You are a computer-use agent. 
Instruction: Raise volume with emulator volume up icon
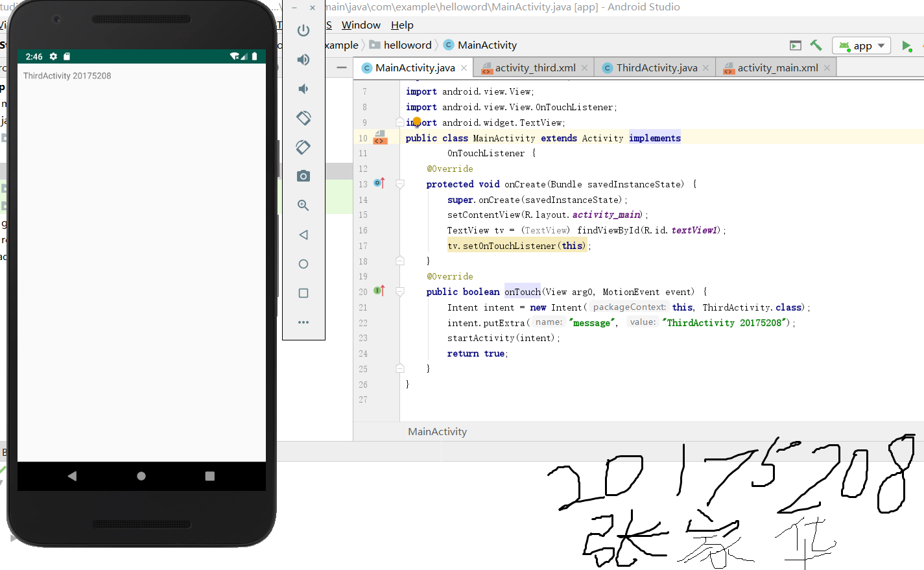[303, 60]
